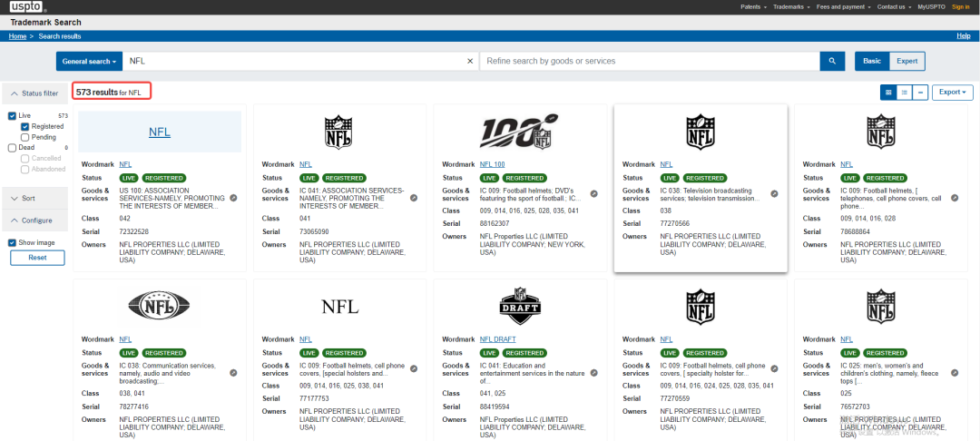Check the Pending status checkbox
Image resolution: width=980 pixels, height=441 pixels.
[x=25, y=137]
